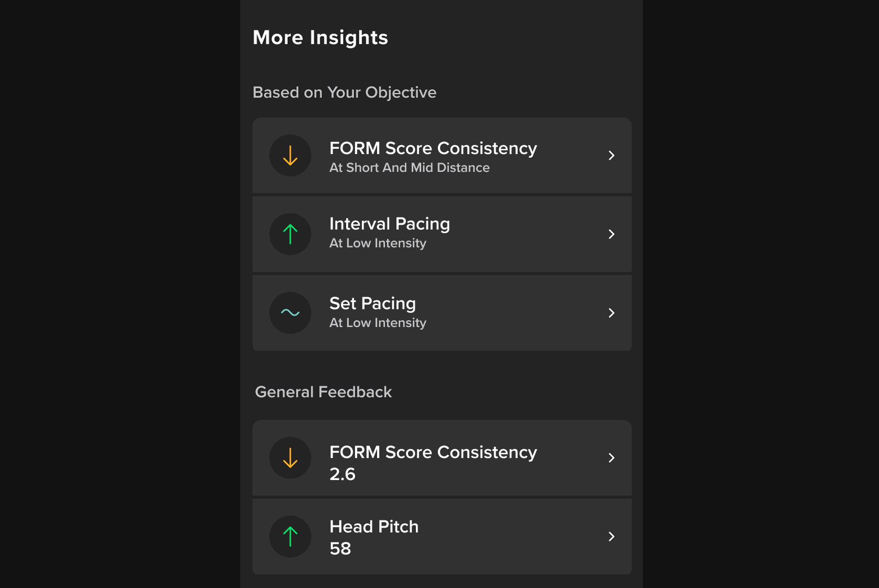Open Interval Pacing details via its chevron
This screenshot has width=879, height=588.
(612, 234)
